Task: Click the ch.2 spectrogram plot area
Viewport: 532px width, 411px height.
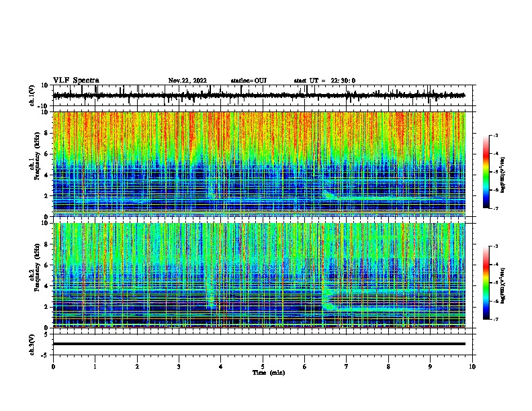Action: (259, 275)
